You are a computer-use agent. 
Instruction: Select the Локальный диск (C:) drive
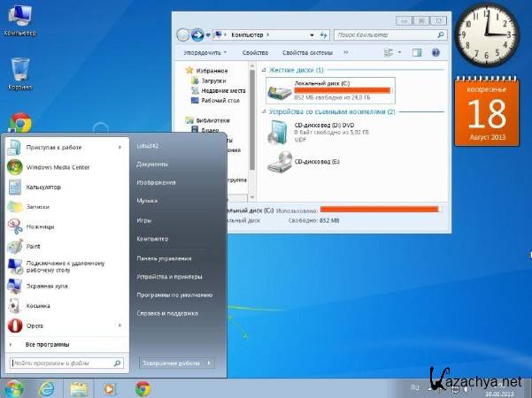330,90
